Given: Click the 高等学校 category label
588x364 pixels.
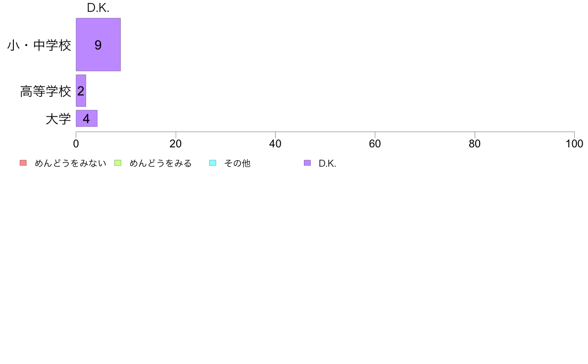Looking at the screenshot, I should coord(46,91).
